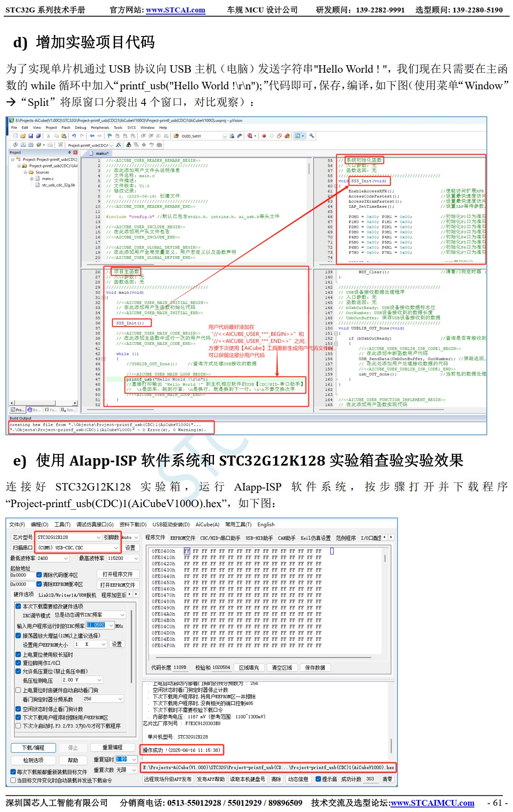Viewport: 513px width, 812px height.
Task: Select stc_usb_cdc_32g.lib in Project tree
Action: click(x=58, y=185)
